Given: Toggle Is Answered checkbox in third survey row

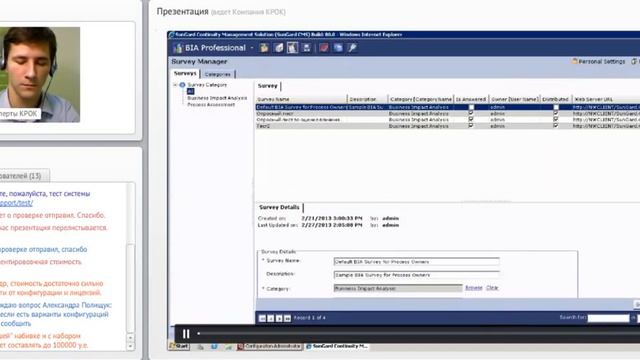Looking at the screenshot, I should [x=471, y=120].
